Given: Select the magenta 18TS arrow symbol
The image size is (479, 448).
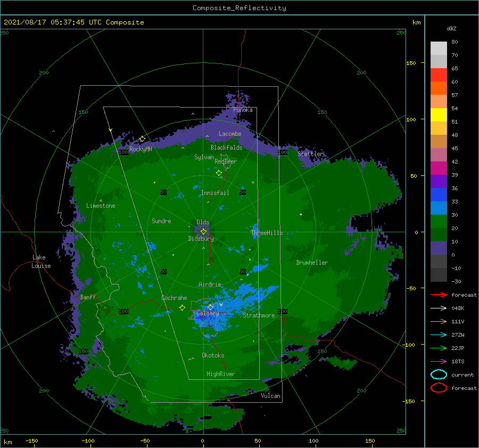Looking at the screenshot, I should 439,362.
